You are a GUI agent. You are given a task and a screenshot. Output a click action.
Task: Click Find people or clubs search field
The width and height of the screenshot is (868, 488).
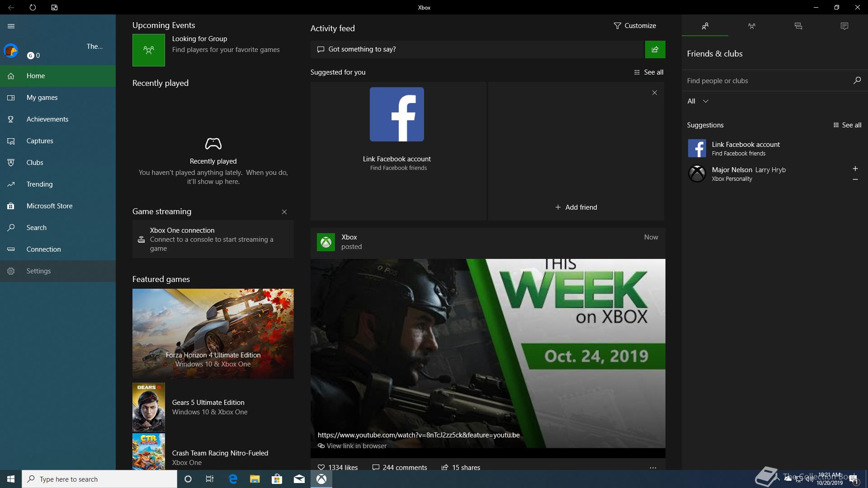(x=767, y=81)
